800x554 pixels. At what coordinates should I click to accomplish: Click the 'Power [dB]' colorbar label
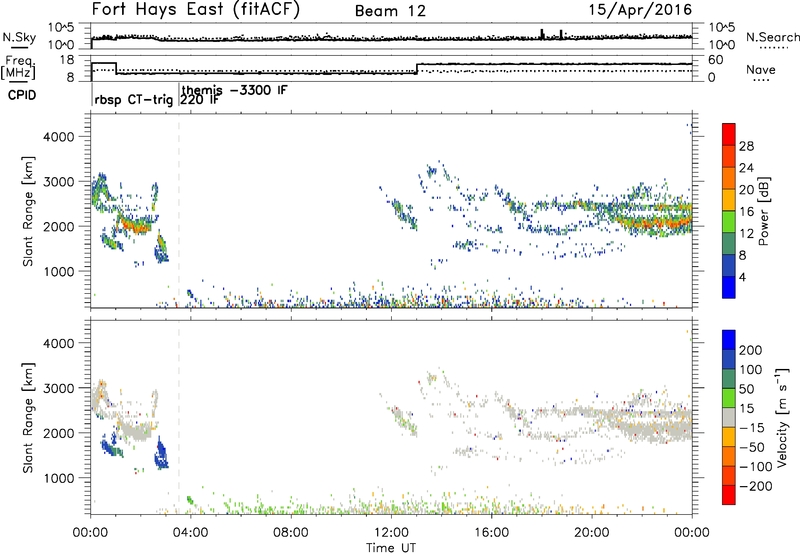(x=763, y=211)
